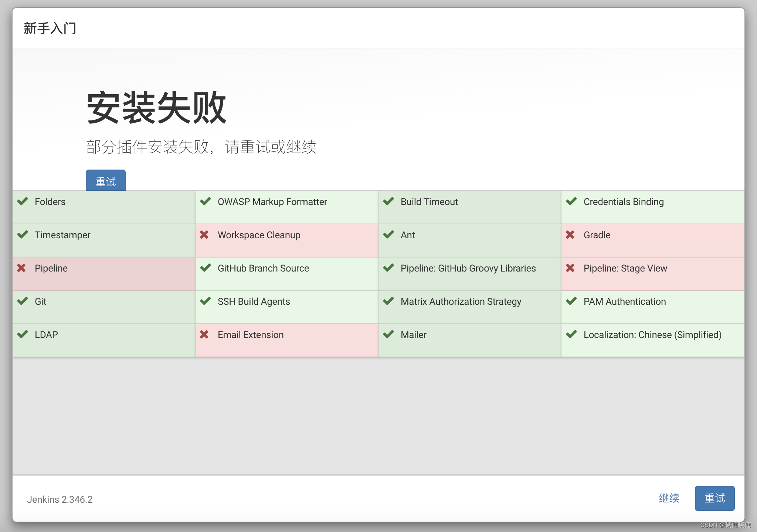Viewport: 757px width, 532px height.
Task: Click the Pipeline: GitHub Groovy Libraries label
Action: [x=468, y=269]
